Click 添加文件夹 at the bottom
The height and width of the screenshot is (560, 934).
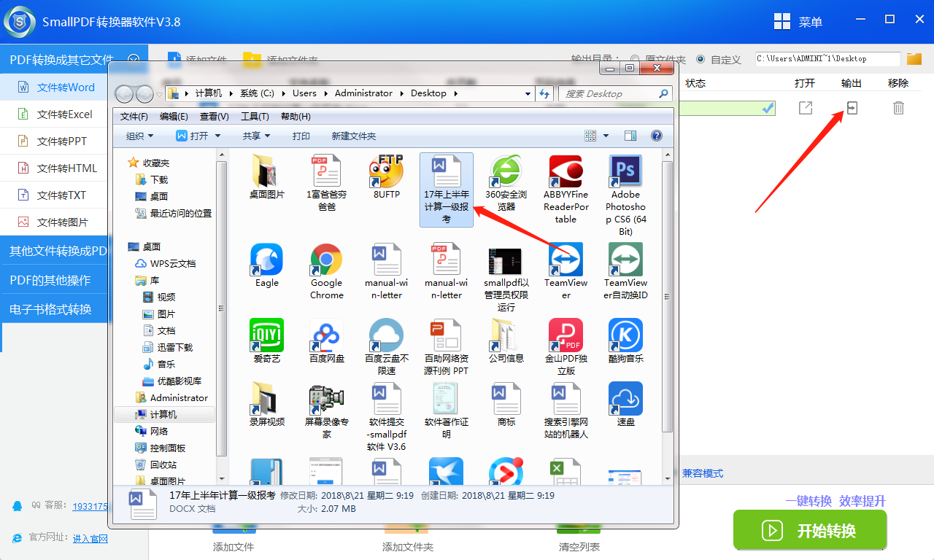click(408, 546)
